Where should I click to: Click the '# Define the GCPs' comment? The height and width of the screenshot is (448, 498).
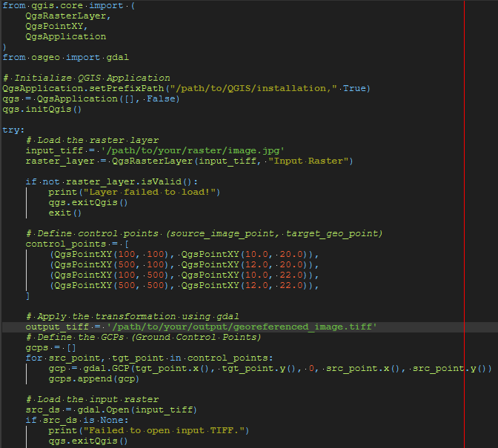(x=143, y=337)
